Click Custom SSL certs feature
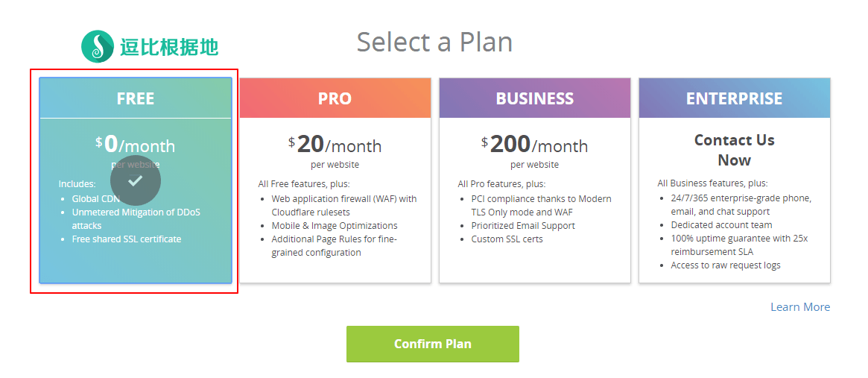 (507, 239)
